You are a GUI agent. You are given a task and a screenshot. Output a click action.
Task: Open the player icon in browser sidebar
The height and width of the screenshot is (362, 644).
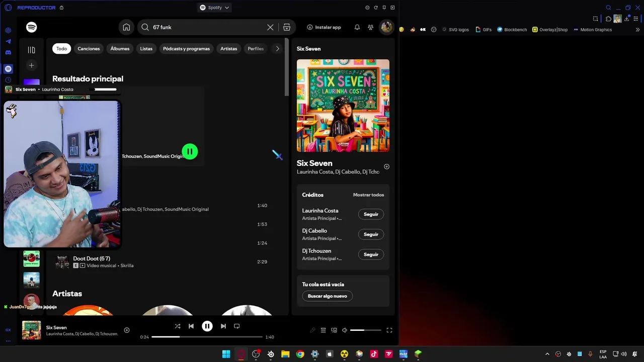point(8,68)
